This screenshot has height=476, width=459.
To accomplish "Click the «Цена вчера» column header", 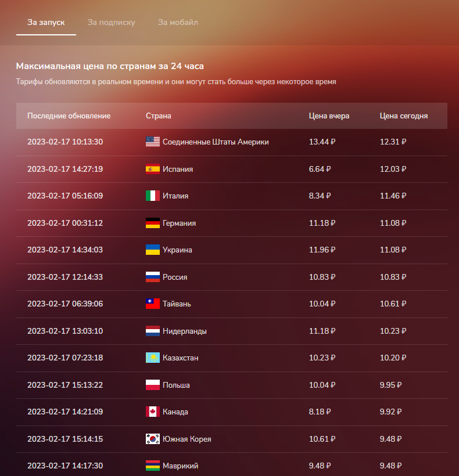I will click(329, 116).
